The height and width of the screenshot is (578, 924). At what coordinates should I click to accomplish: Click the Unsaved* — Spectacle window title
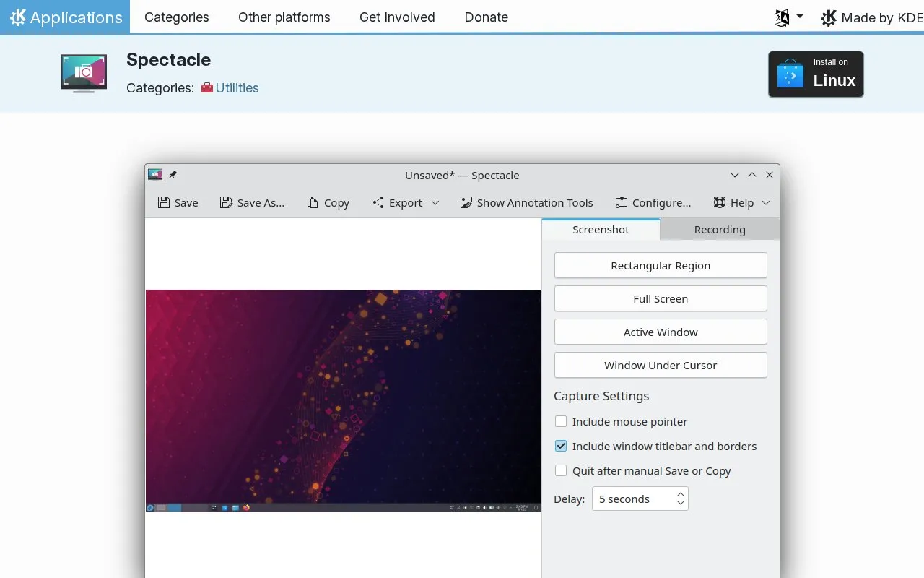(462, 175)
